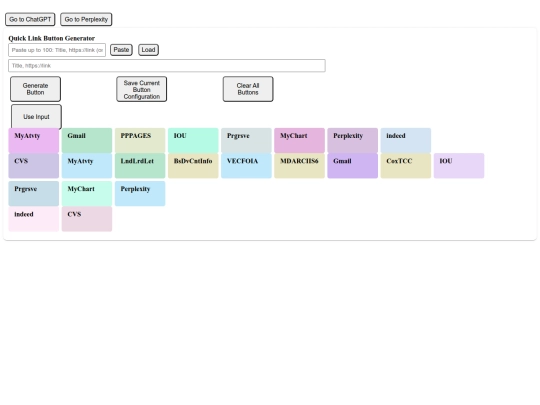This screenshot has height=405, width=540.
Task: Open the LndLrdLet link tile
Action: [140, 166]
